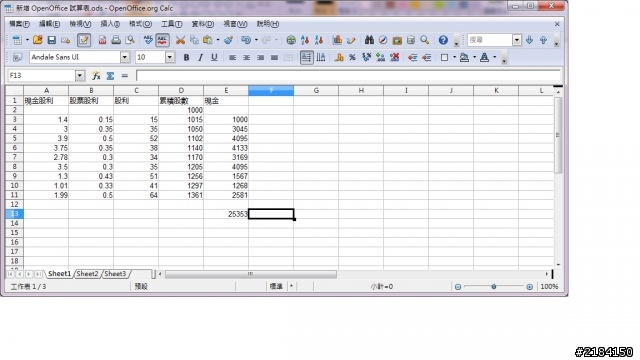Toggle Edit File mode

click(84, 40)
